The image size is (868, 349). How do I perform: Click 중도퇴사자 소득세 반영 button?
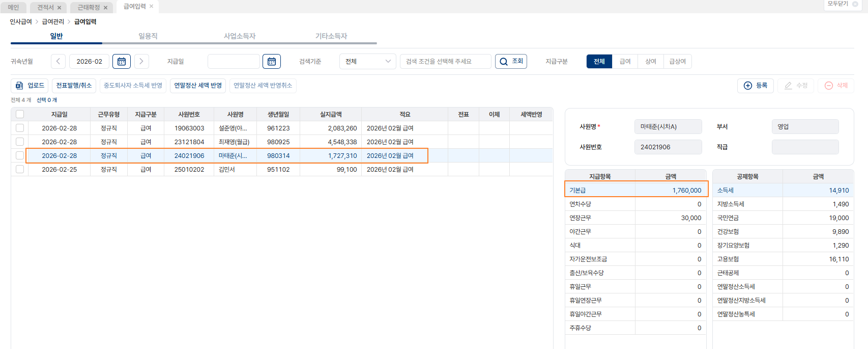coord(133,86)
